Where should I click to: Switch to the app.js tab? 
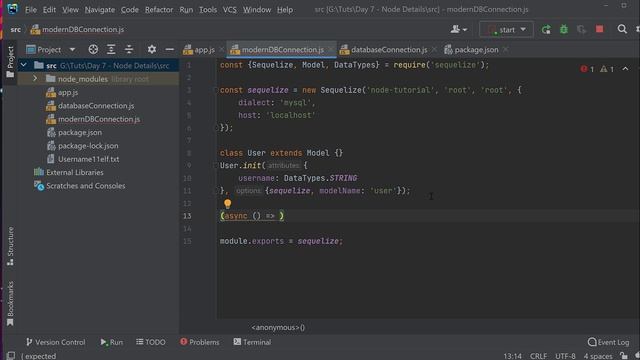(x=199, y=49)
